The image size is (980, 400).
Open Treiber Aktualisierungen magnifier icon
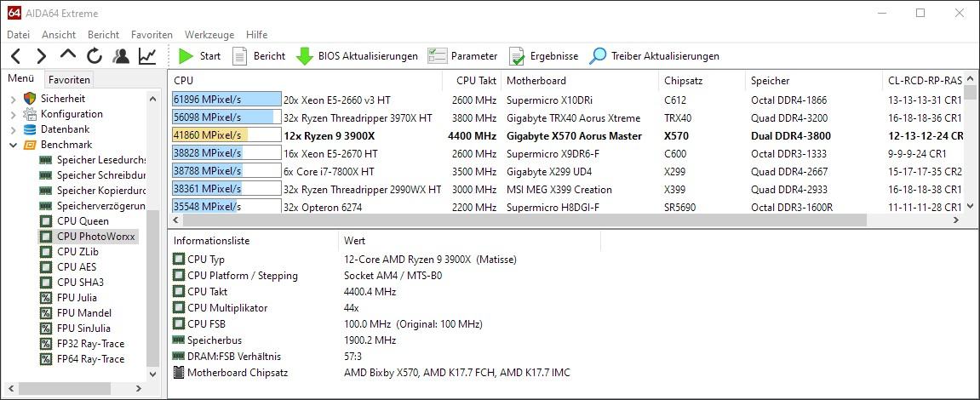click(x=598, y=56)
